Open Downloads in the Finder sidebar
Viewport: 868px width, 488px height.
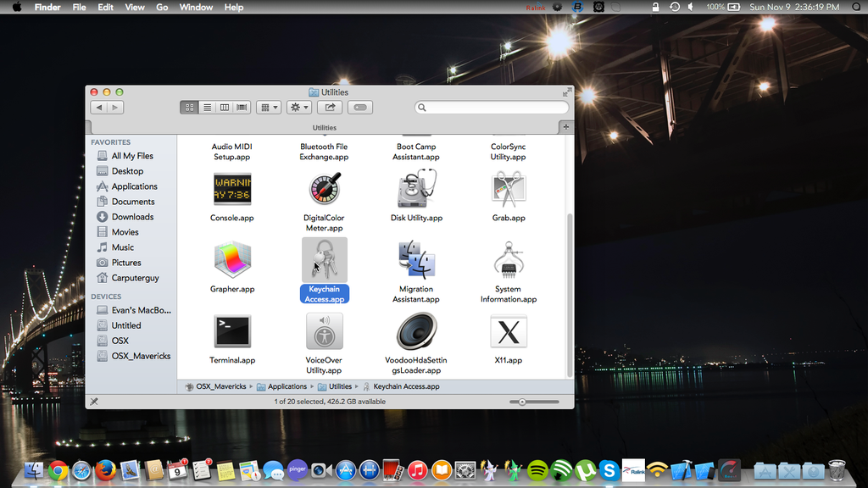[x=132, y=217]
